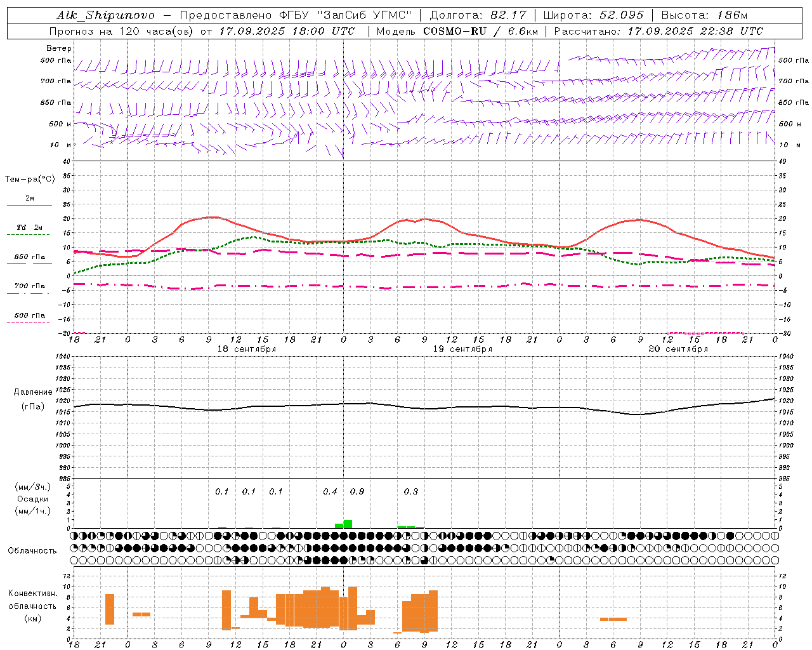The width and height of the screenshot is (812, 650).
Task: Select the Тем-ра(°C) temperature panel label
Action: 30,180
